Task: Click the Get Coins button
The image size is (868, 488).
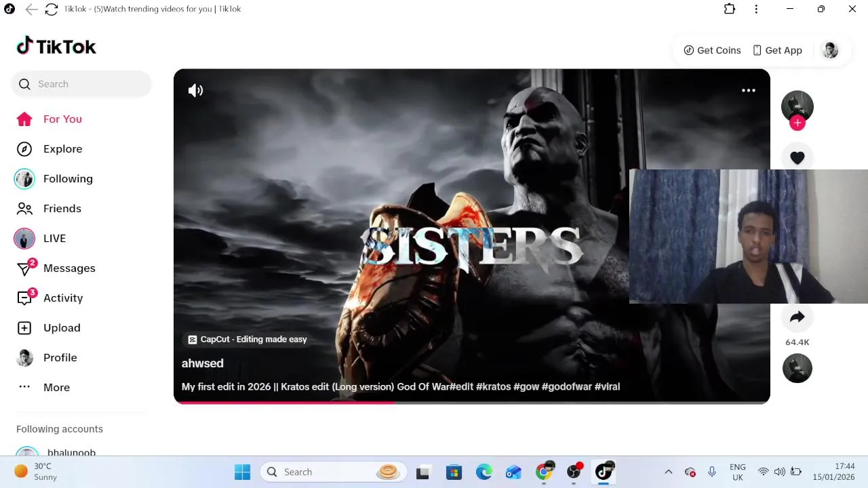Action: pyautogui.click(x=712, y=50)
